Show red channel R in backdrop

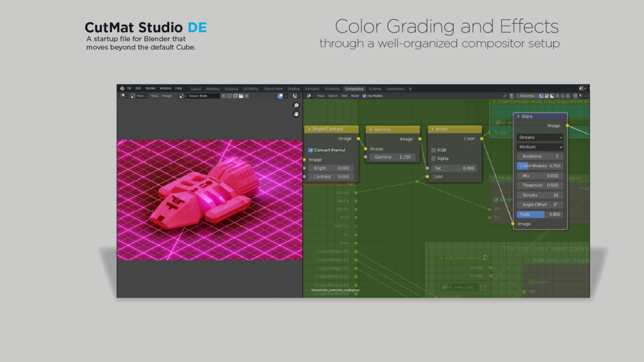pos(557,96)
